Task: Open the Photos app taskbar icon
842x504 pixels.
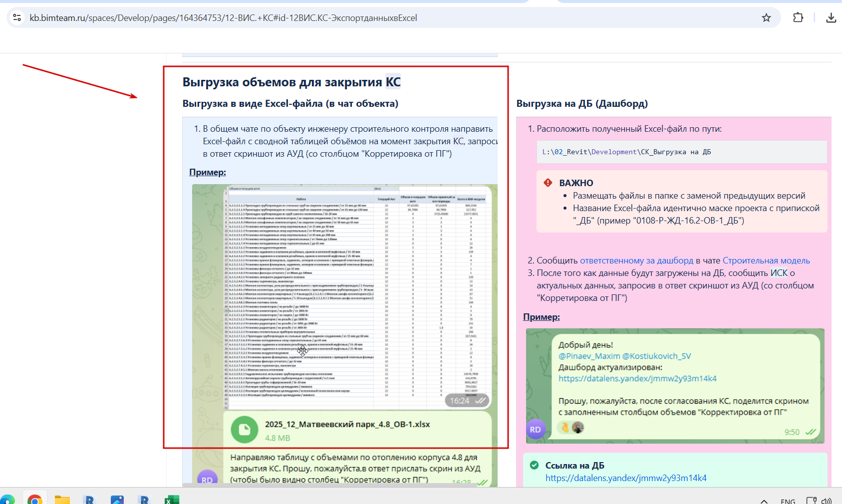Action: coord(117,499)
